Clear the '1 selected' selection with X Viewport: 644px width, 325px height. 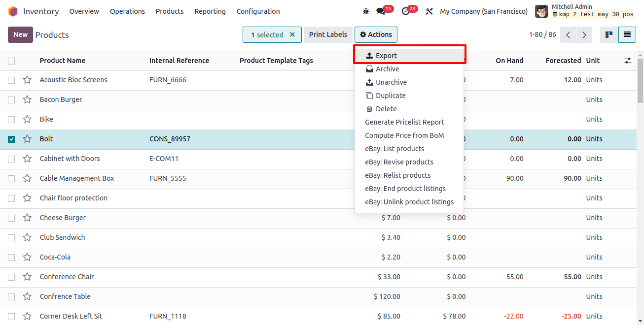coord(292,35)
